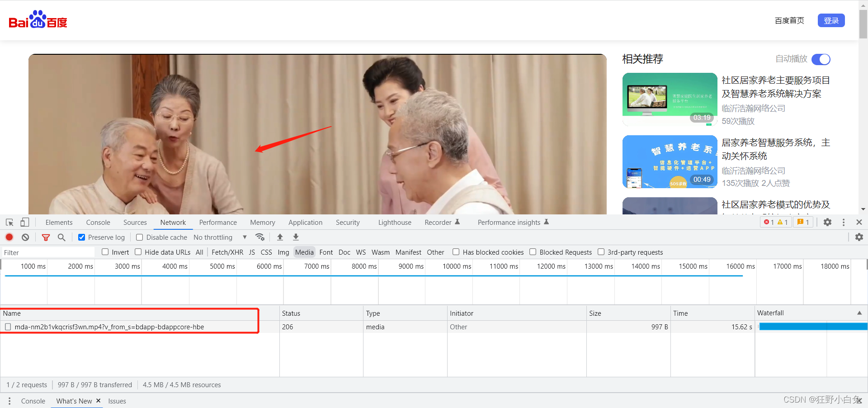Image resolution: width=868 pixels, height=408 pixels.
Task: Toggle the network filter funnel icon
Action: pyautogui.click(x=46, y=237)
